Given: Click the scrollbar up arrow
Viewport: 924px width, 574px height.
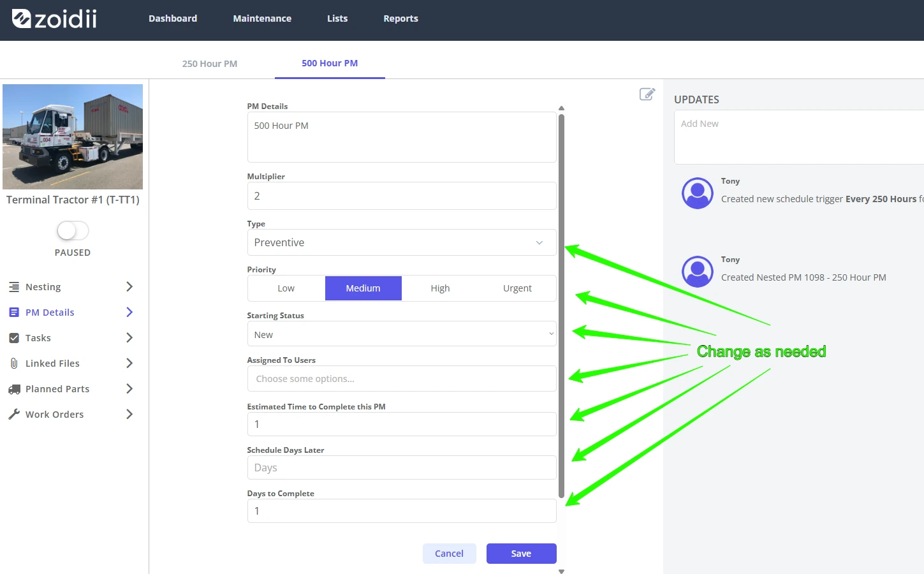Looking at the screenshot, I should [561, 108].
